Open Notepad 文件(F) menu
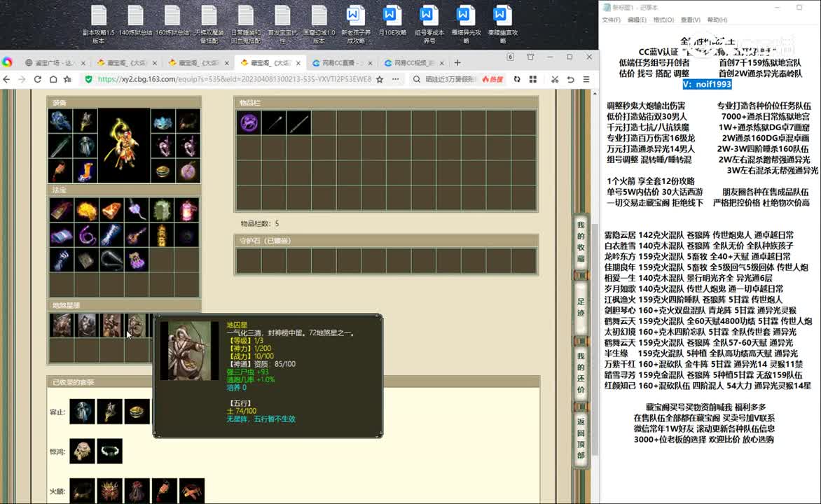This screenshot has width=821, height=504. pyautogui.click(x=611, y=20)
